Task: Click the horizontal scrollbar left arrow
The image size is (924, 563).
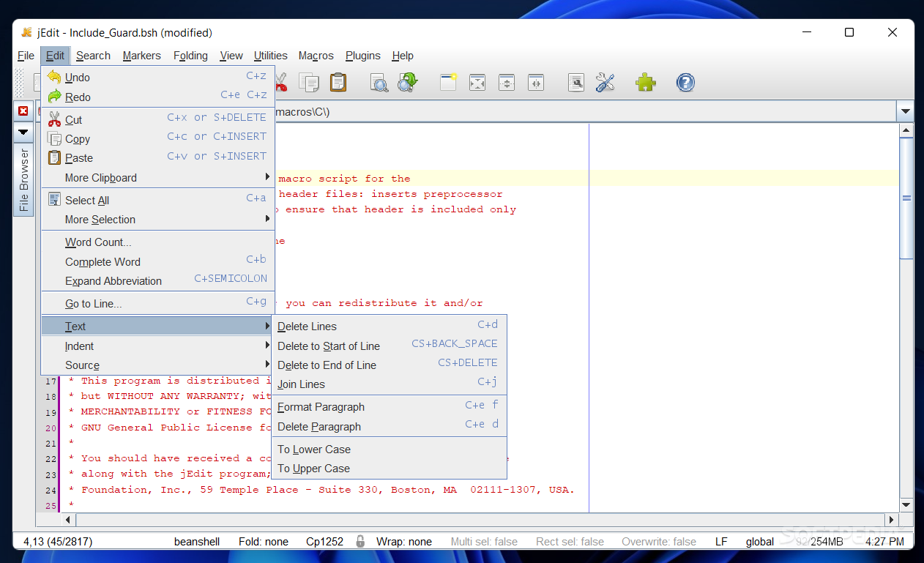Action: (69, 520)
